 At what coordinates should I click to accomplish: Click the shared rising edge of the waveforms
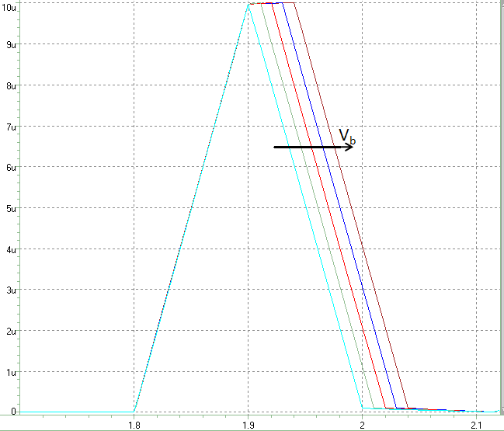191,208
